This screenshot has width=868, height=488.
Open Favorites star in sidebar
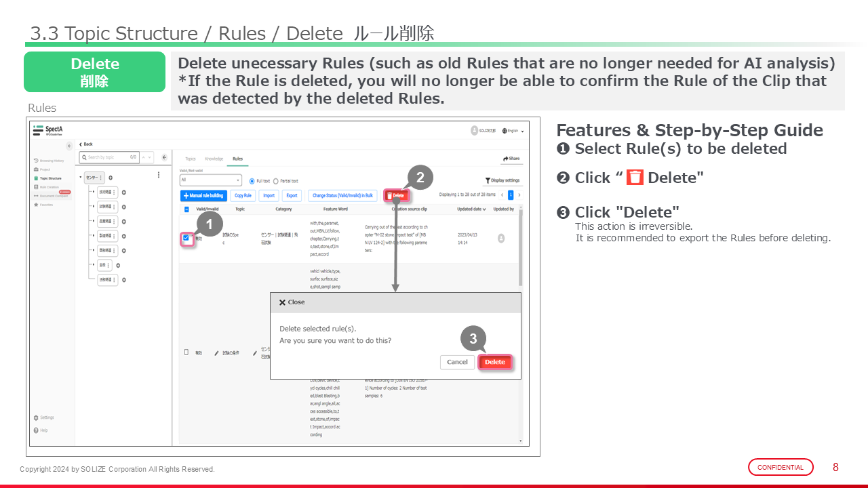coord(35,204)
